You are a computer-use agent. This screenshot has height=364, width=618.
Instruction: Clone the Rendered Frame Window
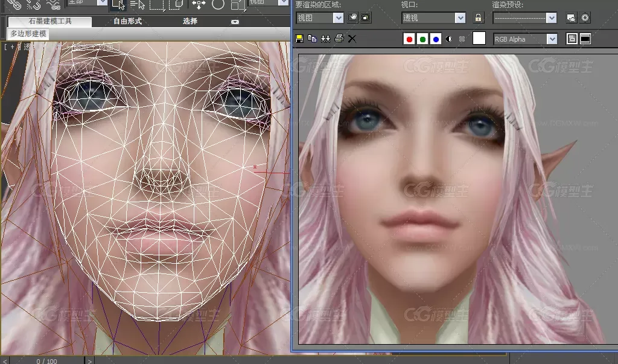(x=325, y=39)
